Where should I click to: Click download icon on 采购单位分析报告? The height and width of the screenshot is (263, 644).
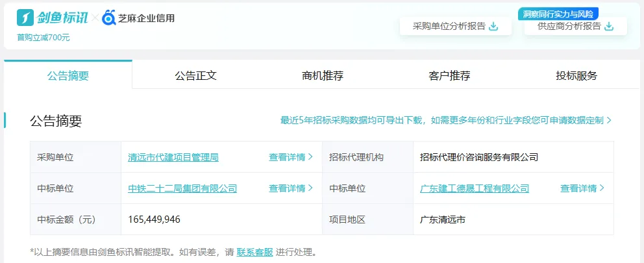pyautogui.click(x=493, y=27)
